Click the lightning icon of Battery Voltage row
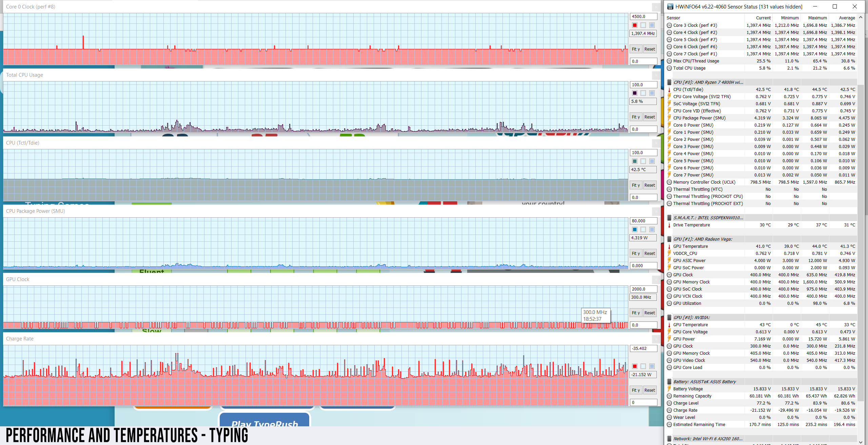Screen dimensions: 868x445 tap(669, 389)
